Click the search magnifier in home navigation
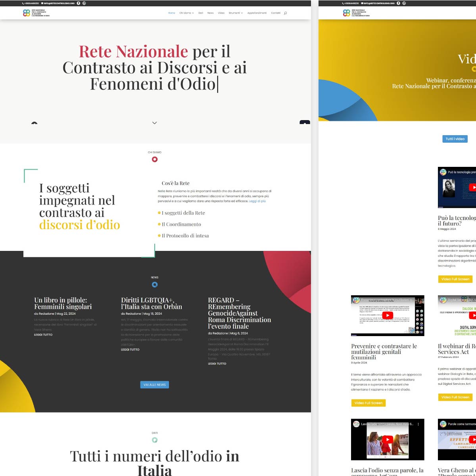476x476 pixels. (285, 13)
